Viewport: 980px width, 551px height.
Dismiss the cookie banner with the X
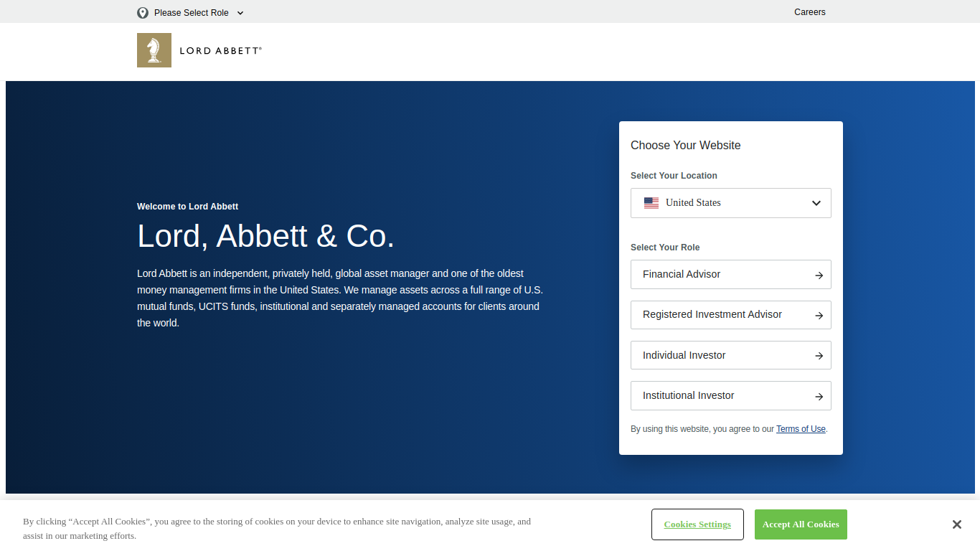[x=956, y=524]
